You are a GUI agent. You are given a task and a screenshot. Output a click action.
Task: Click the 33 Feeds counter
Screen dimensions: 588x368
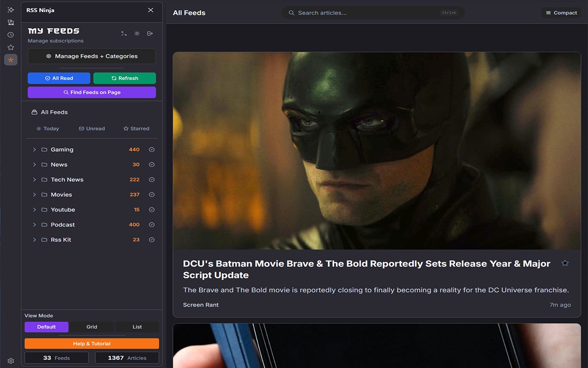click(57, 358)
